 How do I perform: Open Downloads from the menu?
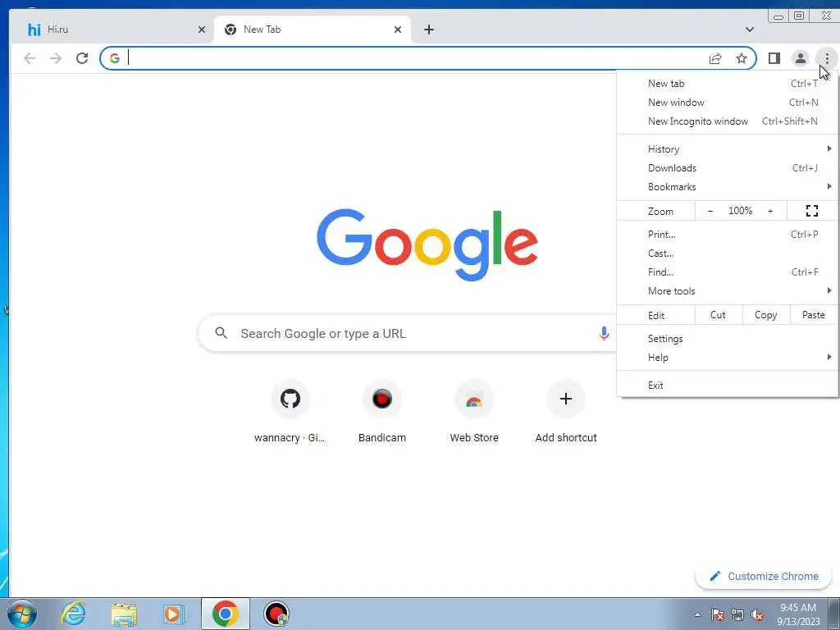(x=728, y=167)
